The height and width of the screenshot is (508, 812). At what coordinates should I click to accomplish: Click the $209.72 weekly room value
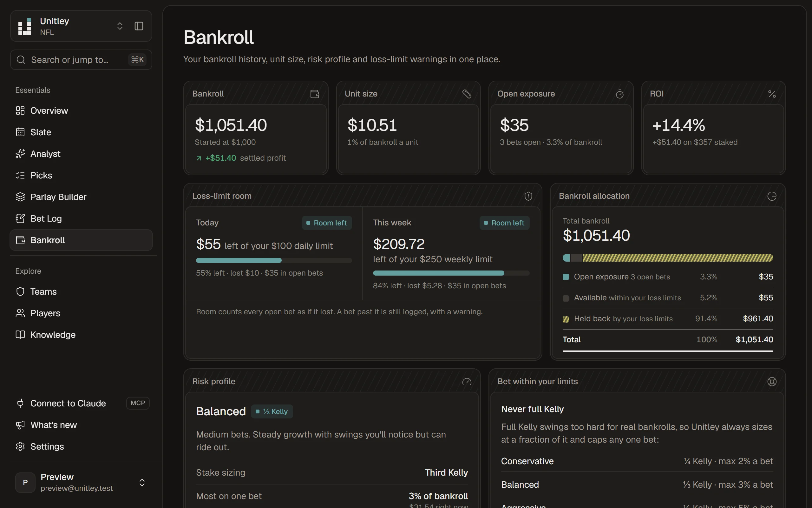399,244
